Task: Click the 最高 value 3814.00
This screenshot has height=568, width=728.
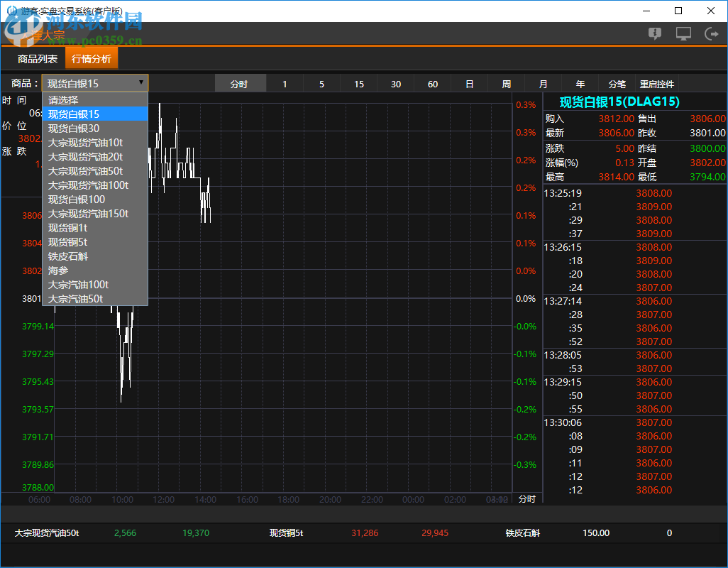Action: (616, 177)
